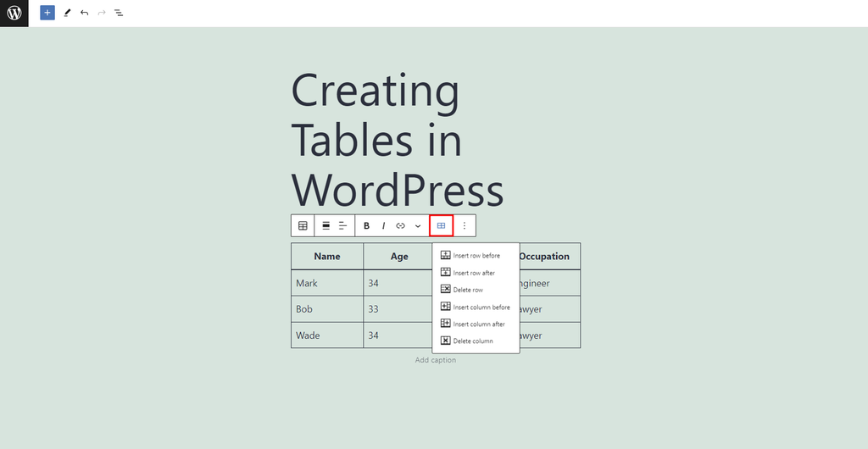Viewport: 868px width, 449px height.
Task: Open the document list view
Action: pos(119,12)
